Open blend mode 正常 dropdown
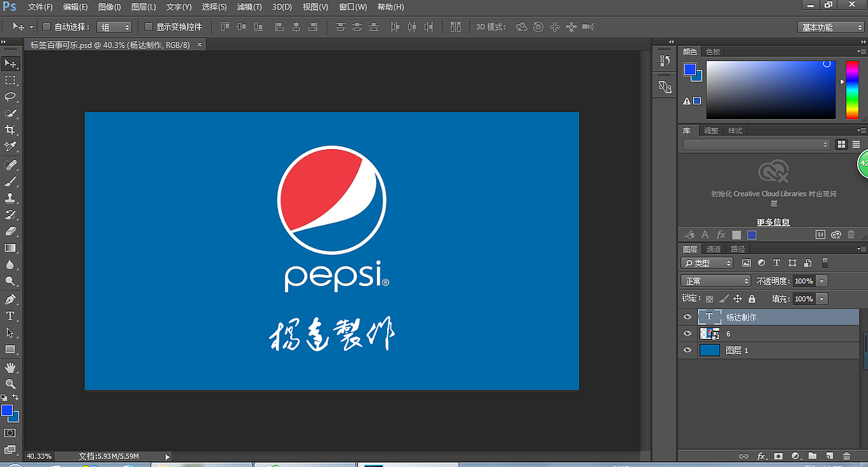The image size is (868, 467). coord(715,281)
